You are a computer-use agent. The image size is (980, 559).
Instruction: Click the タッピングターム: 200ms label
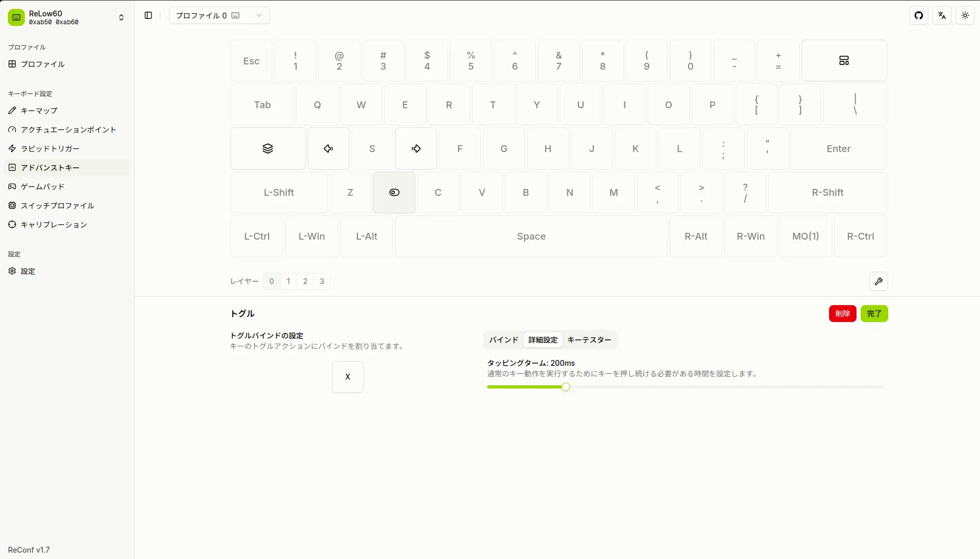(531, 363)
